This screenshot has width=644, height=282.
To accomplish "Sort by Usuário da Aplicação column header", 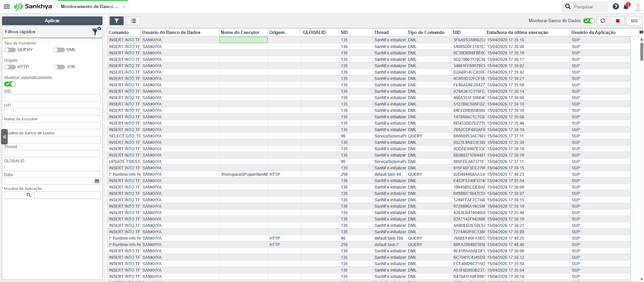I will coord(600,33).
